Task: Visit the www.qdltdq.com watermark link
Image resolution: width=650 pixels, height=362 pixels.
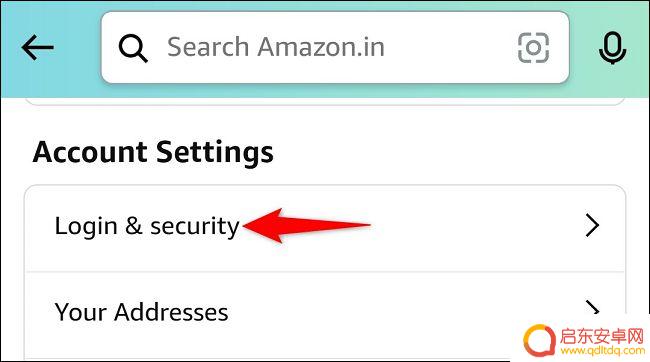Action: (x=602, y=350)
